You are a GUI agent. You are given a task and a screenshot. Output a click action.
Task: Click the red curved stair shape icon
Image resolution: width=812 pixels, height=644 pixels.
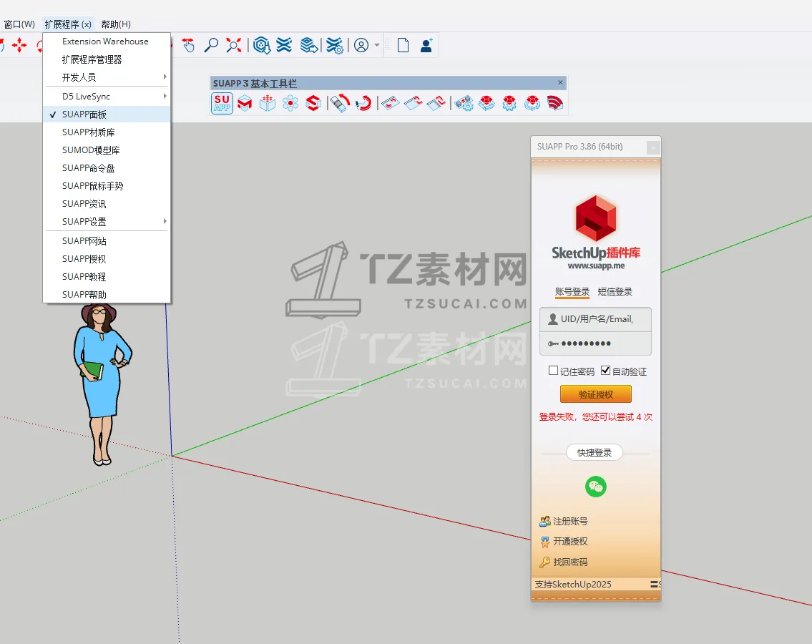[555, 103]
